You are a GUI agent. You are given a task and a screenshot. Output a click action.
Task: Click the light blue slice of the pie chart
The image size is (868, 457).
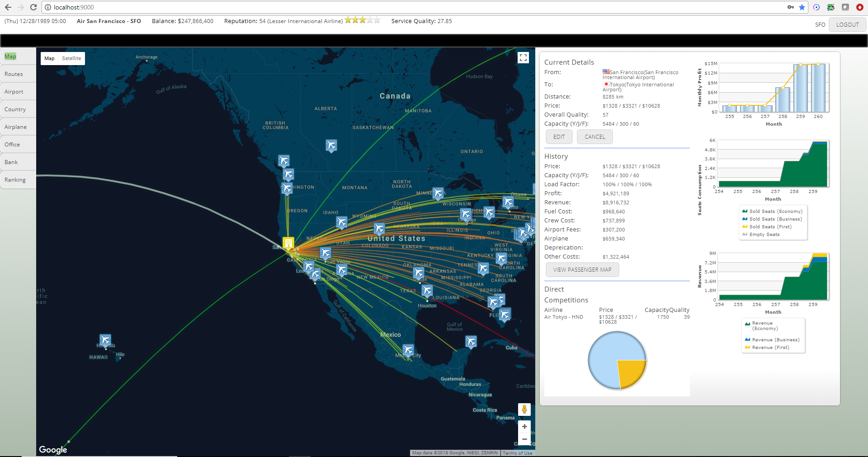(608, 355)
